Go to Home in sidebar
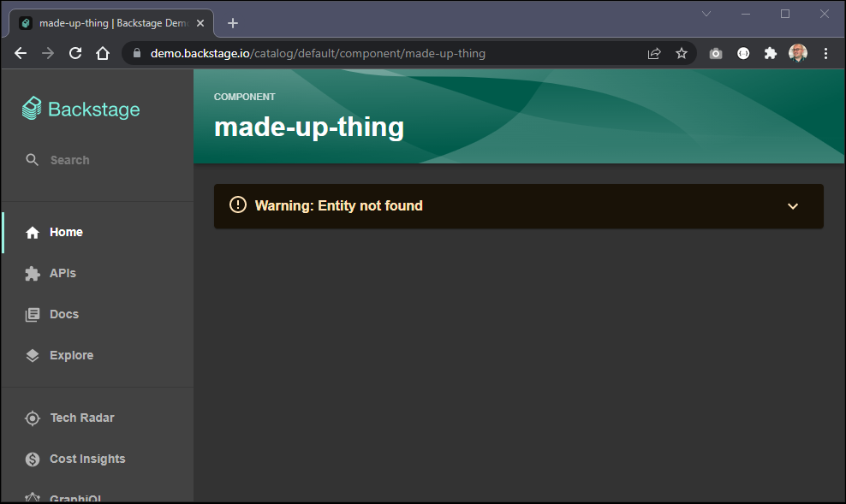 tap(97, 233)
